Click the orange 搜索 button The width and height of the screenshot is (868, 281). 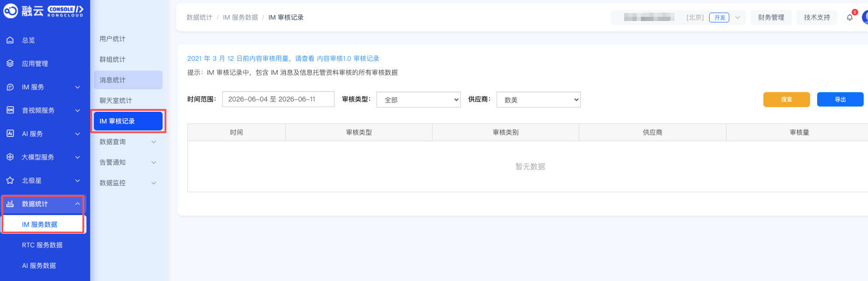[x=787, y=99]
